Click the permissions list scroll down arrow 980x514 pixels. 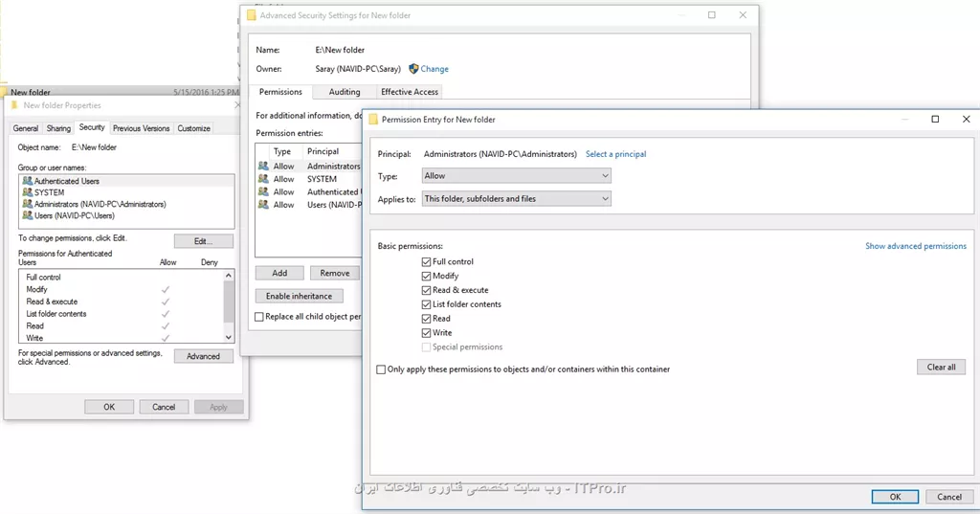[x=229, y=337]
